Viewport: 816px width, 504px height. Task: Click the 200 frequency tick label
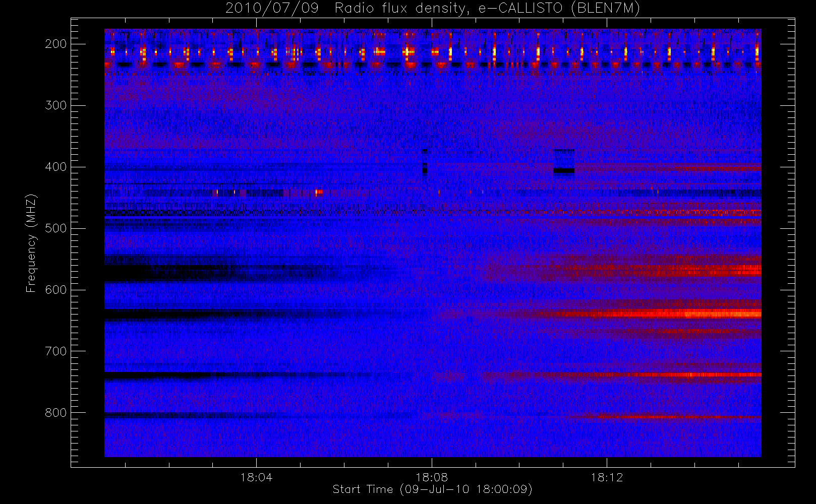point(55,44)
